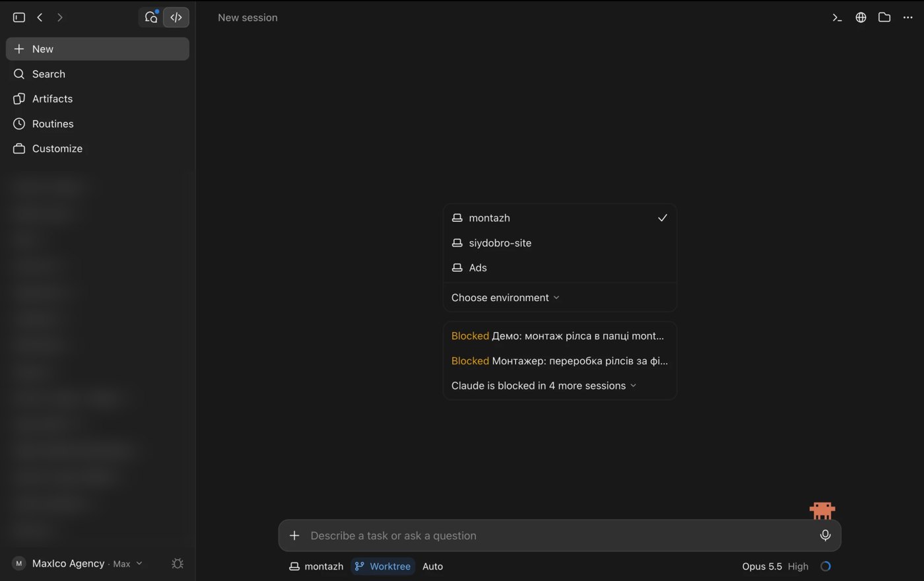The width and height of the screenshot is (924, 581).
Task: Click the plus attach button in the prompt box
Action: click(x=294, y=535)
